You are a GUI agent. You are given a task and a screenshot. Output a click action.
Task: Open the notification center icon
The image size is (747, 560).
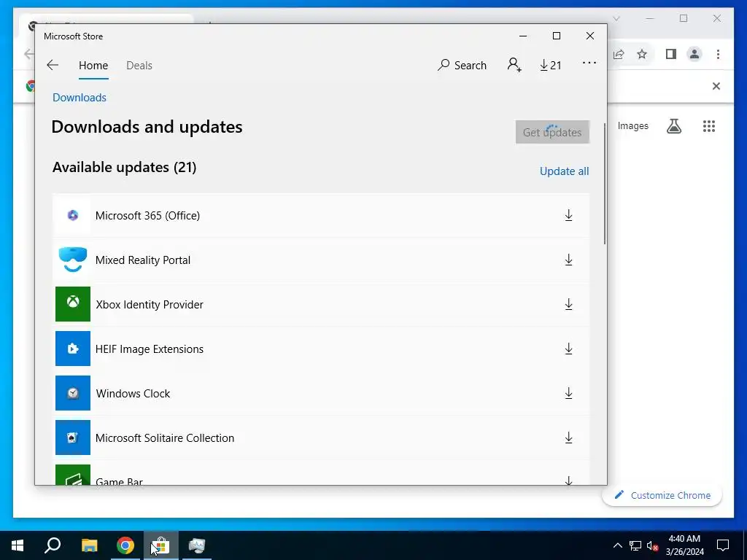[723, 545]
